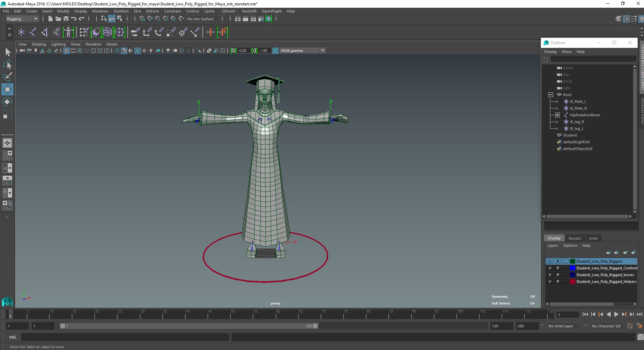Switch to the Render layer tab
Image resolution: width=644 pixels, height=350 pixels.
(x=575, y=238)
